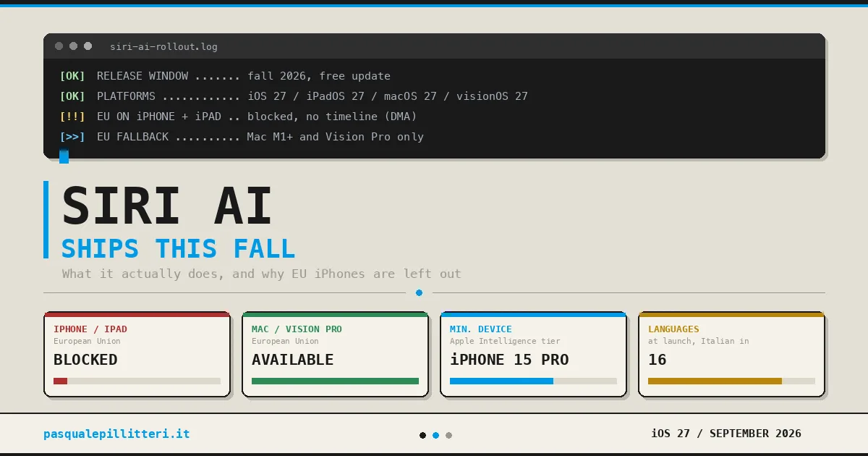This screenshot has height=456, width=868.
Task: Click the blue [>>] tag
Action: [72, 137]
